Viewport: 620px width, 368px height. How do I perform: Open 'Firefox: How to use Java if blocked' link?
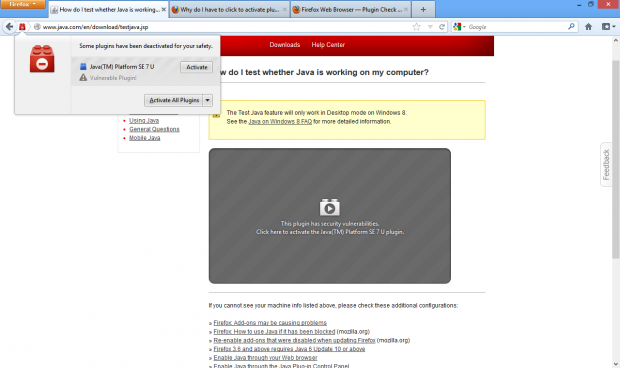pos(274,332)
